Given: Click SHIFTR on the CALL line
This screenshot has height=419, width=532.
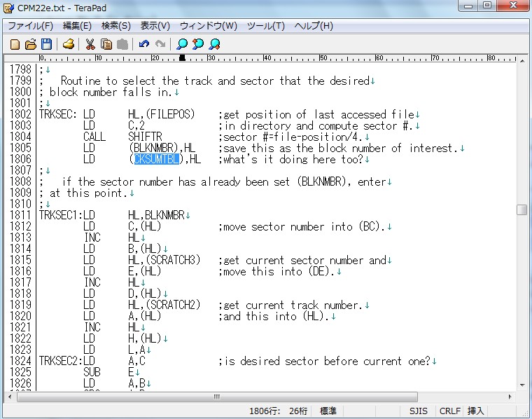Looking at the screenshot, I should [145, 137].
